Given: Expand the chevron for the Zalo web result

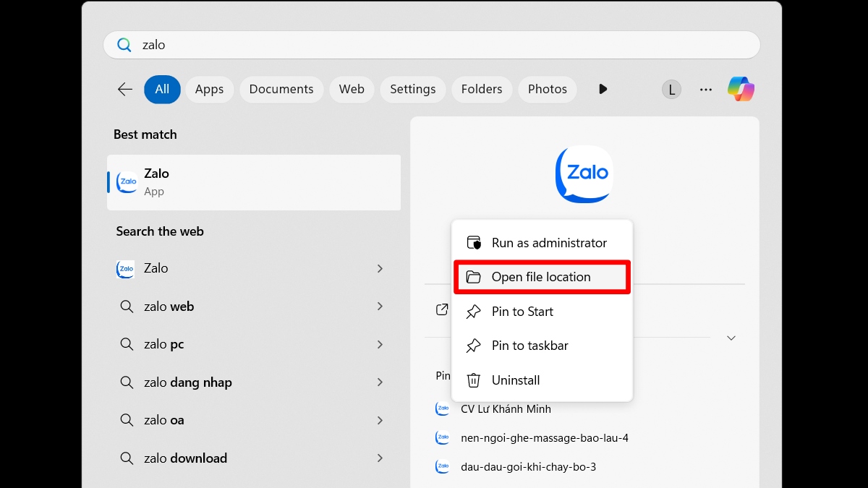Looking at the screenshot, I should pos(380,268).
